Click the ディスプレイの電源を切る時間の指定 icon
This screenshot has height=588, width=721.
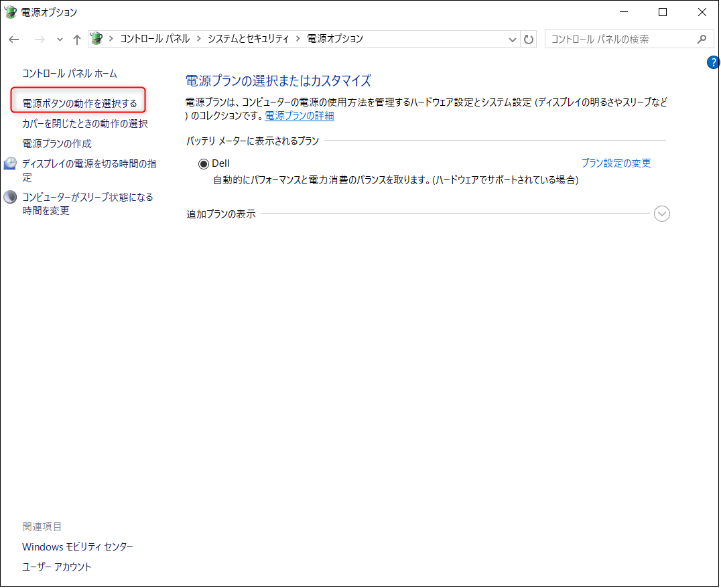pyautogui.click(x=10, y=163)
